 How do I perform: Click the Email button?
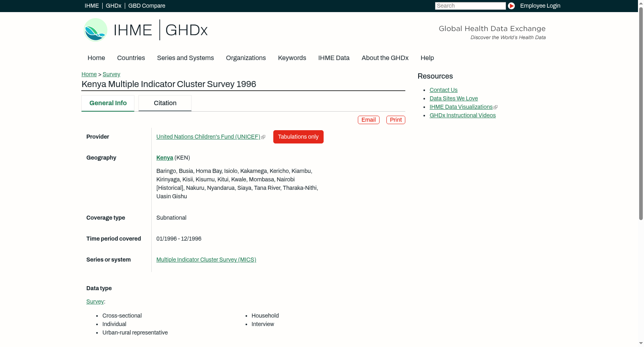(x=369, y=120)
